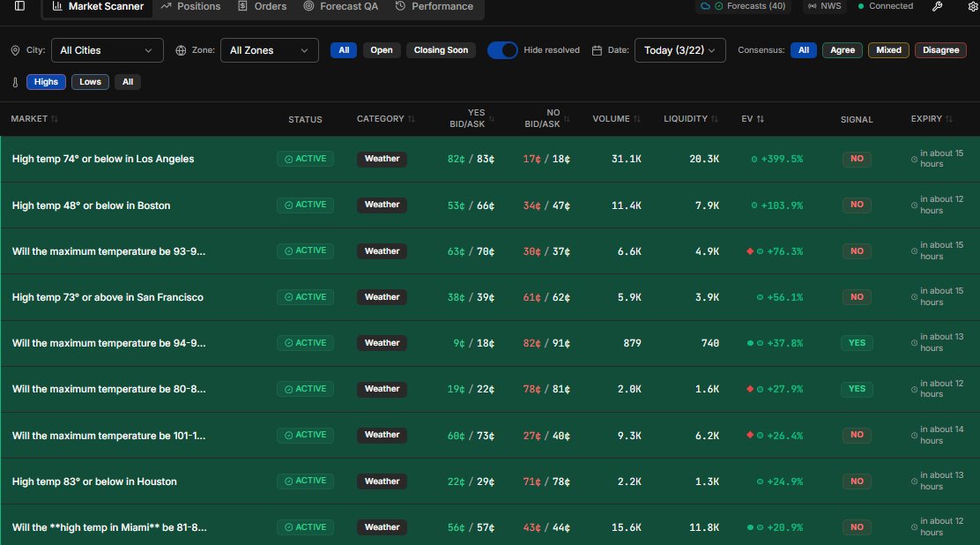980x545 pixels.
Task: Select the All temperature filter
Action: (128, 82)
